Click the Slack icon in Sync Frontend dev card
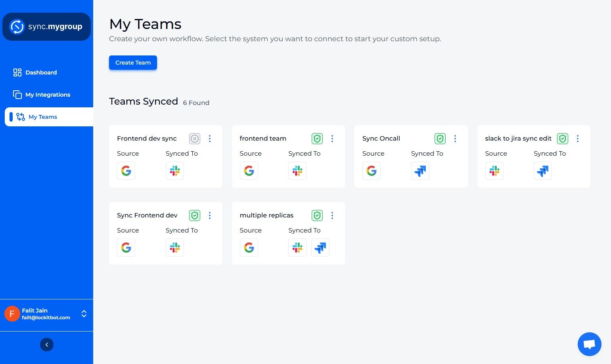Image resolution: width=611 pixels, height=364 pixels. (175, 248)
